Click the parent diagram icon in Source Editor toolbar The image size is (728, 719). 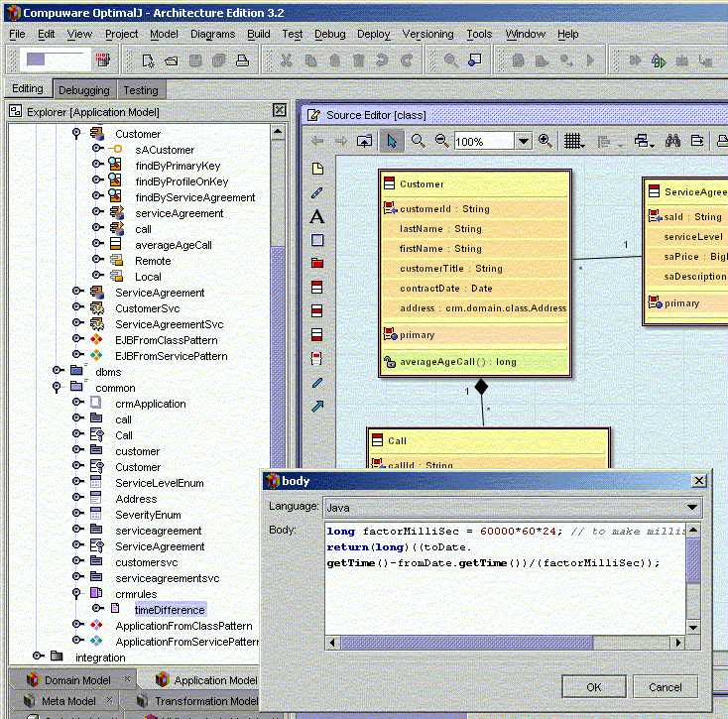[x=364, y=141]
